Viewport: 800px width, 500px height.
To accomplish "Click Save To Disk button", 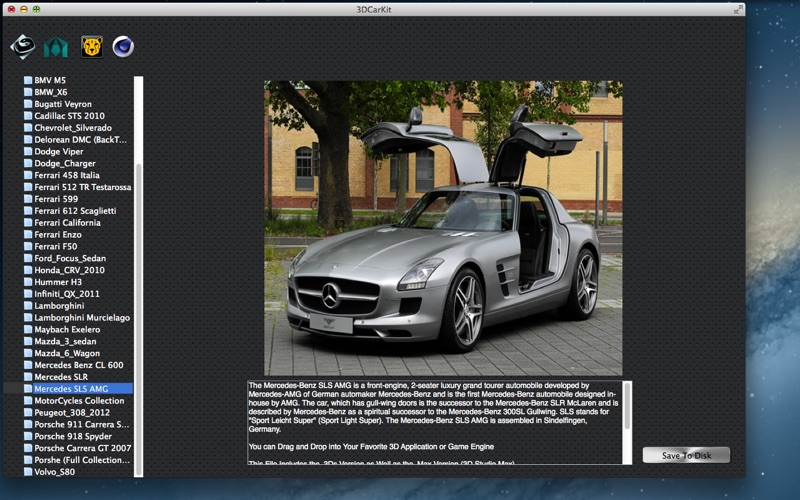I will pyautogui.click(x=686, y=455).
